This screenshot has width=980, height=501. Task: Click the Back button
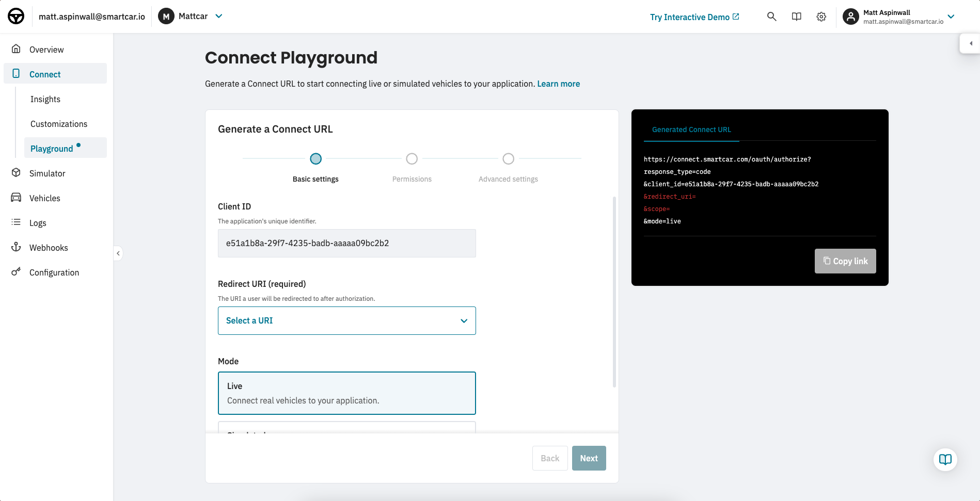tap(550, 458)
